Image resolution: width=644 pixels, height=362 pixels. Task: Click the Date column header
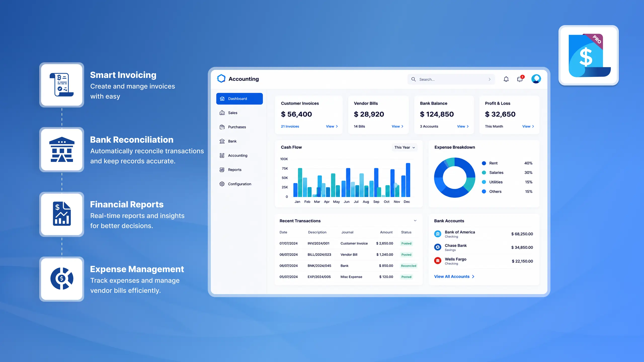pyautogui.click(x=283, y=232)
